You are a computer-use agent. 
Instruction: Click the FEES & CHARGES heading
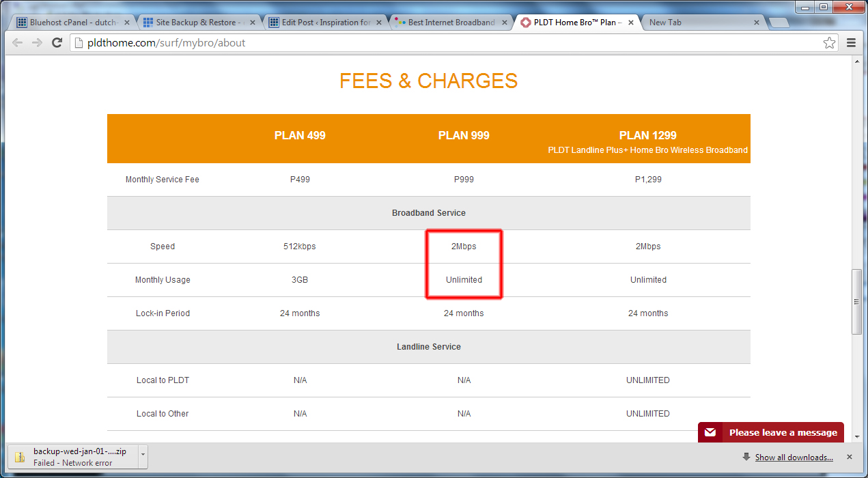tap(428, 81)
